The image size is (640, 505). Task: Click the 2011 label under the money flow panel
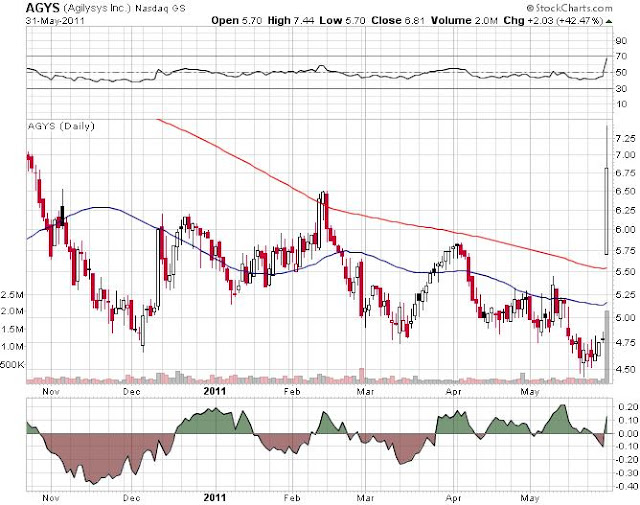coord(215,498)
